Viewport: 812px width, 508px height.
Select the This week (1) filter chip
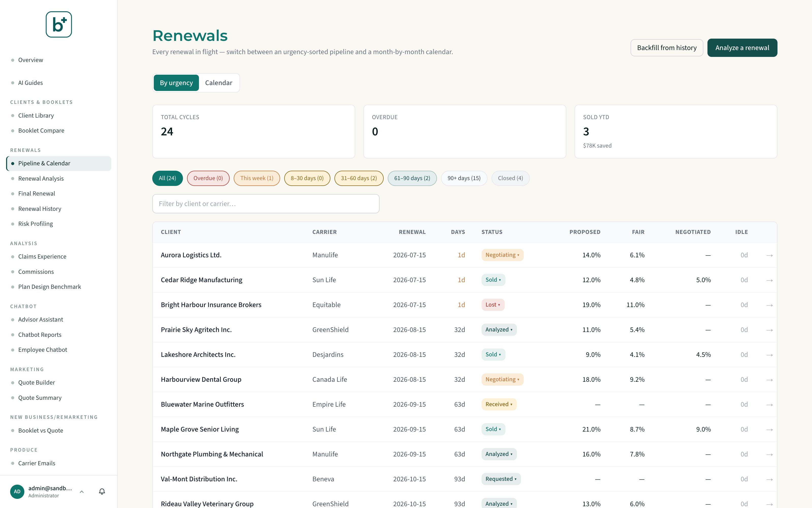coord(257,178)
